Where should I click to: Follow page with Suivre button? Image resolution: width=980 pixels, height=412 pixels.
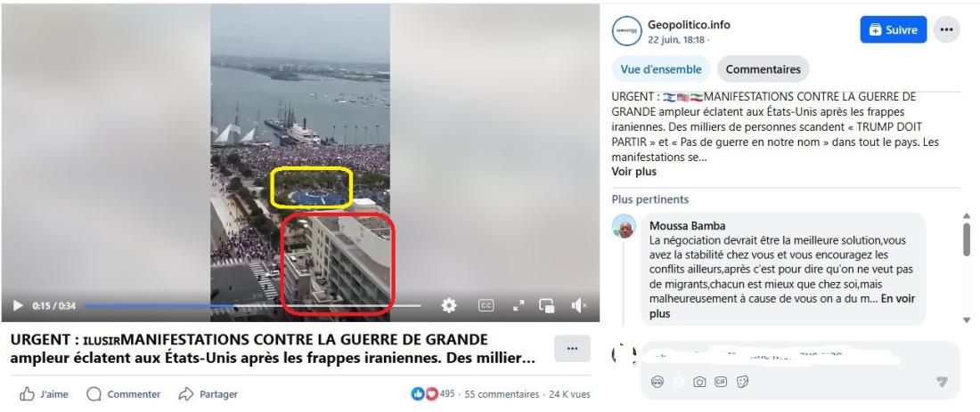click(x=893, y=29)
